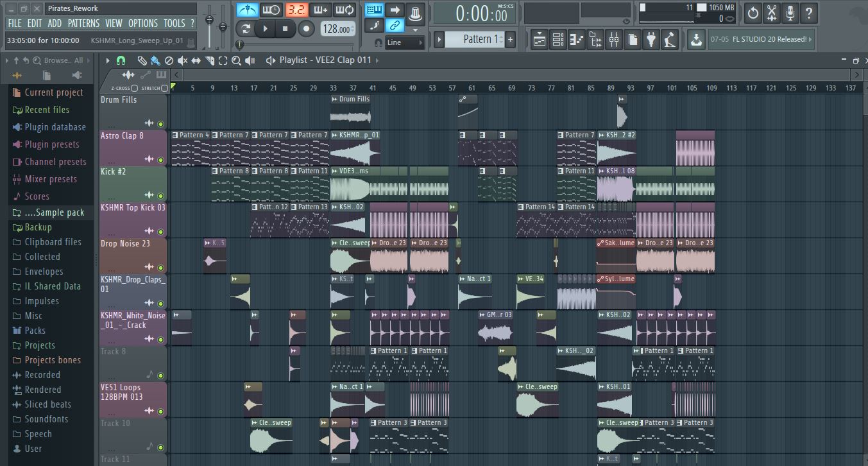Select the Paint brush tool in Playlist
Image resolution: width=868 pixels, height=466 pixels.
click(155, 60)
